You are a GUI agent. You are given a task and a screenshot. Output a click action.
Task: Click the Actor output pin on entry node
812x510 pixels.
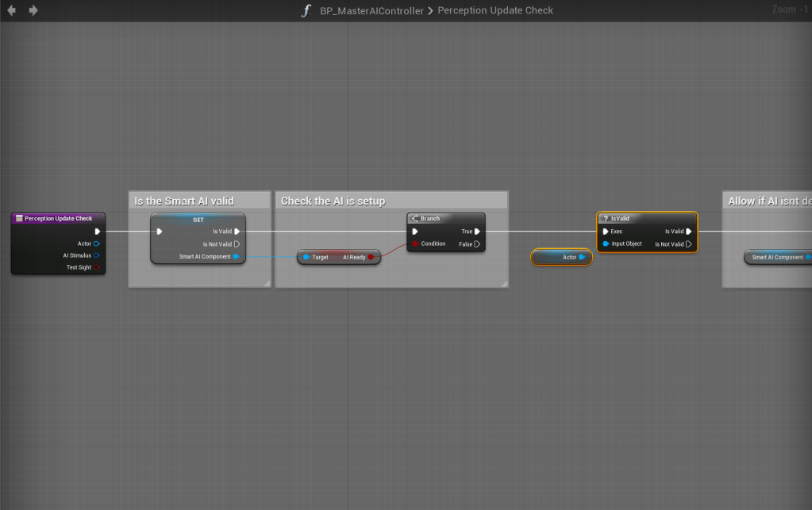[96, 243]
